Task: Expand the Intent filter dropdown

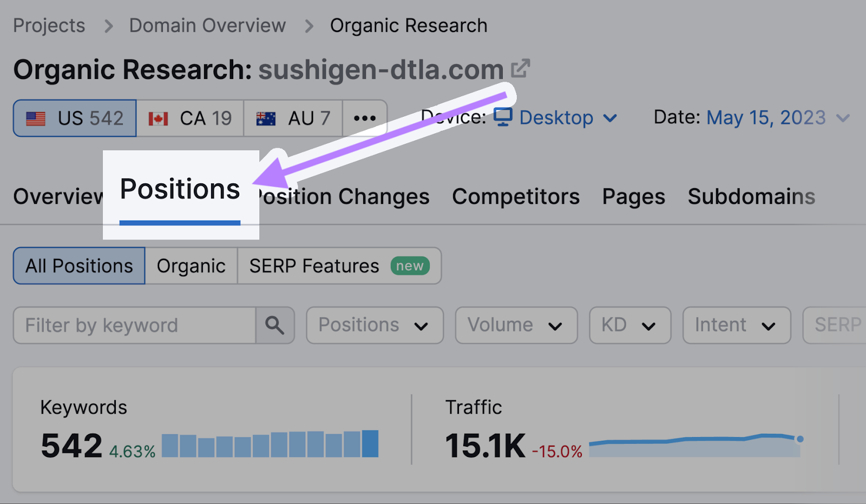Action: coord(736,325)
